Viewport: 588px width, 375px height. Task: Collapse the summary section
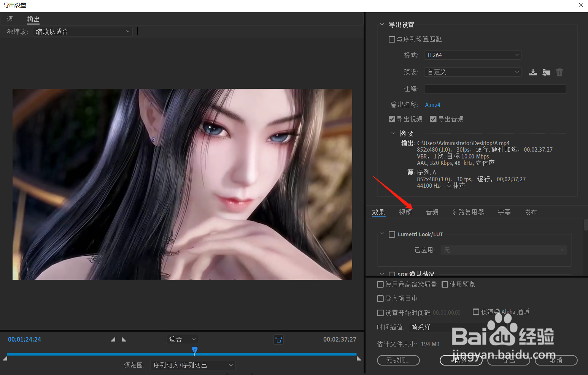pyautogui.click(x=393, y=133)
